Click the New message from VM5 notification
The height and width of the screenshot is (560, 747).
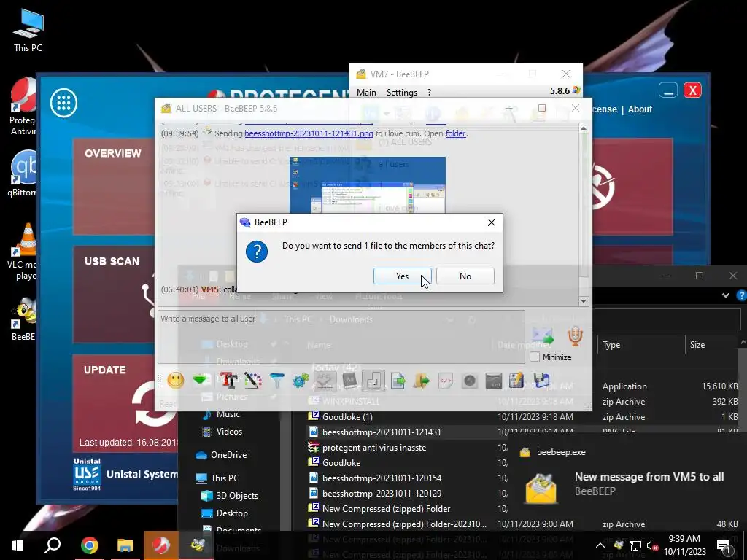pyautogui.click(x=627, y=483)
